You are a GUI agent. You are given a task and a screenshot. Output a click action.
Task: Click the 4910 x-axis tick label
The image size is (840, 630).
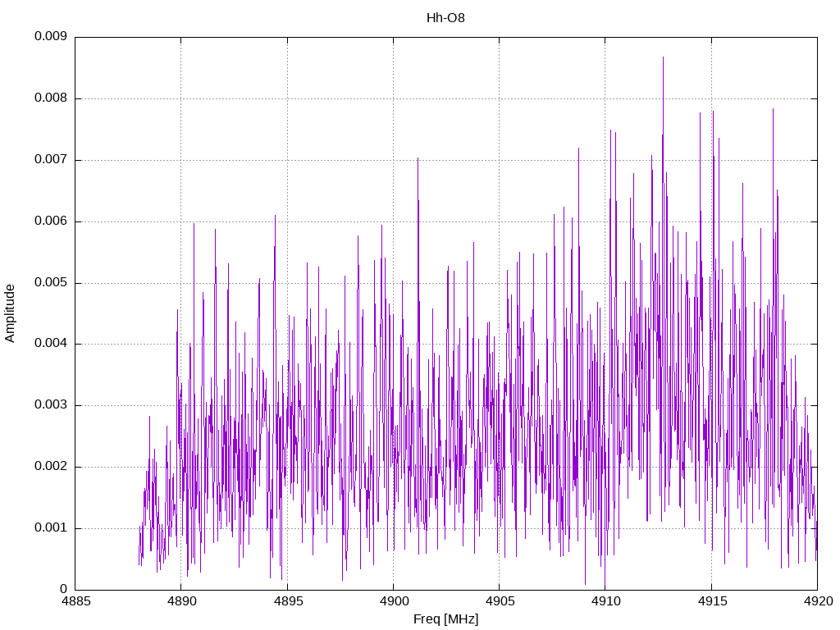[606, 601]
